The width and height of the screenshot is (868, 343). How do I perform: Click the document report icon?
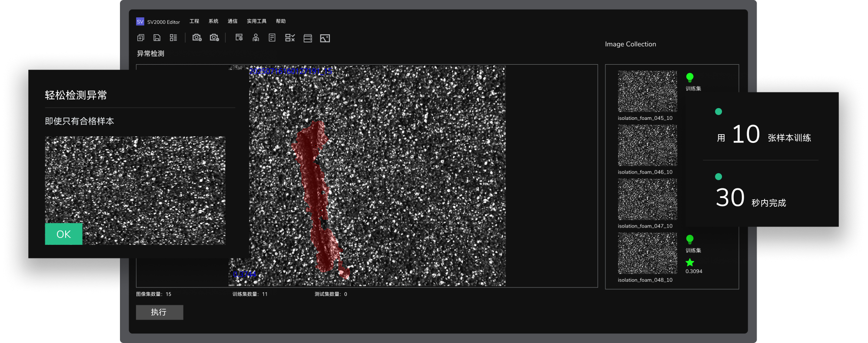pos(272,38)
